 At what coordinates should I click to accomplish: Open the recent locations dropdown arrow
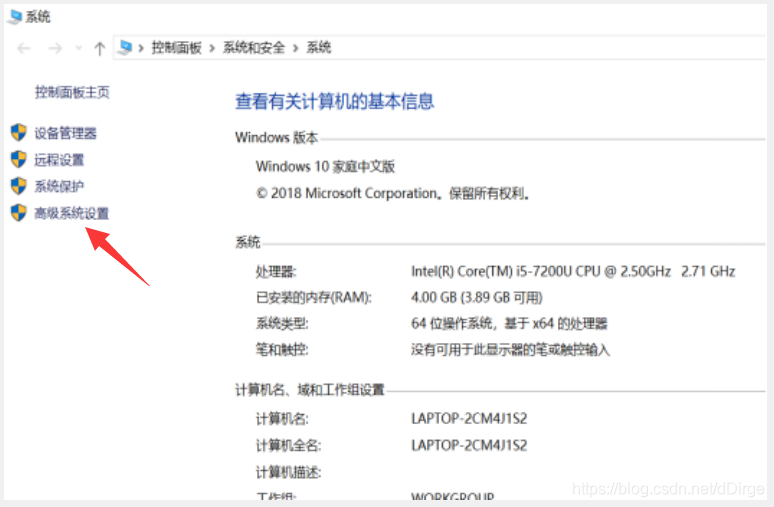click(78, 48)
